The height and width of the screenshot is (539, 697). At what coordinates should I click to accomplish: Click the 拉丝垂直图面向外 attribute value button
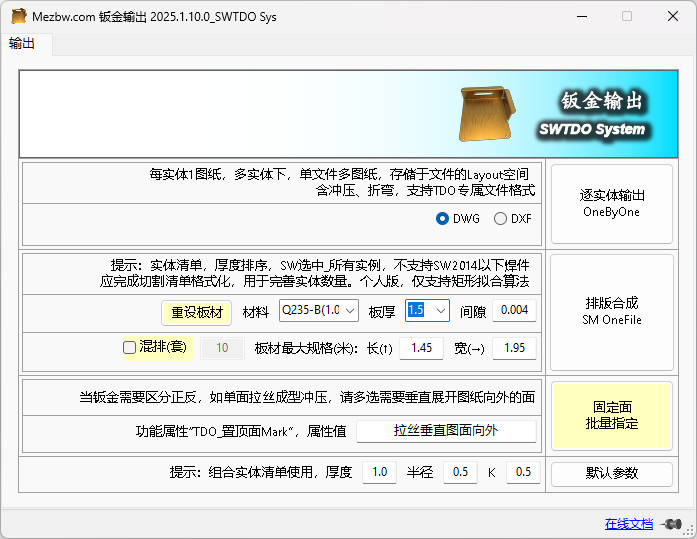446,431
